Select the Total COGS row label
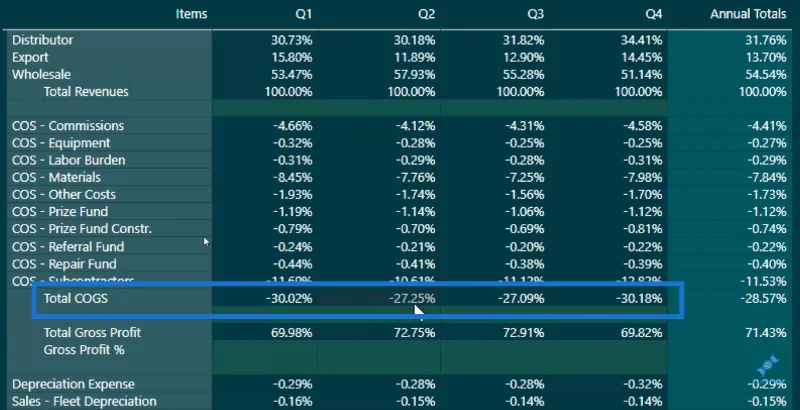 (76, 298)
